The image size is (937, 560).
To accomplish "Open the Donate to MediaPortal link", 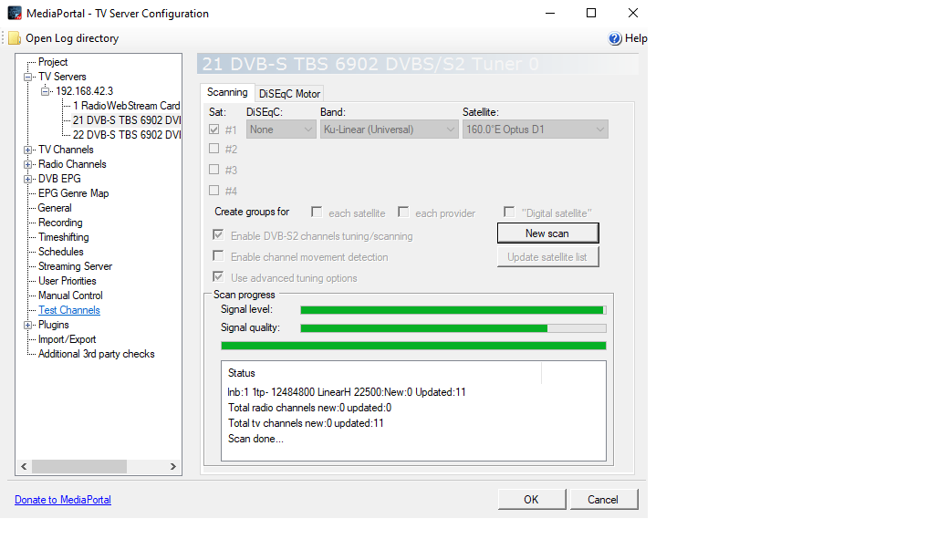I will pos(63,500).
